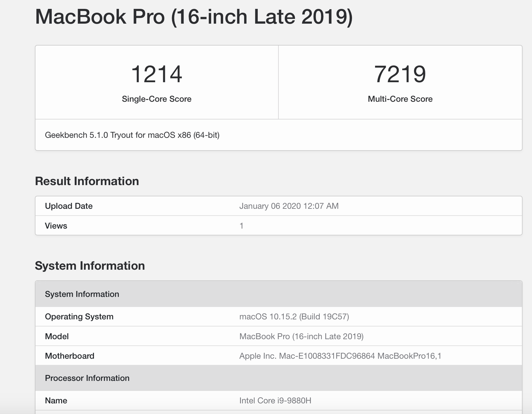Click the gray System Information table header

(x=82, y=294)
